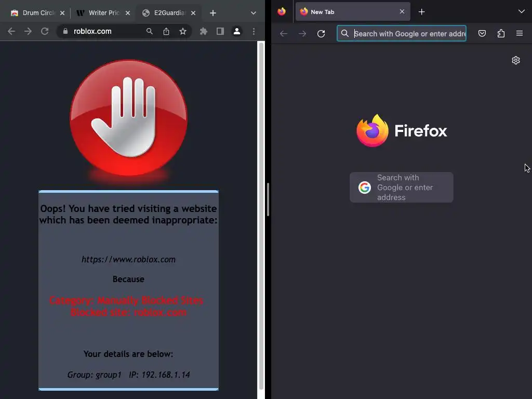This screenshot has height=399, width=532.
Task: Switch to the Drum Circle tab
Action: coord(37,13)
